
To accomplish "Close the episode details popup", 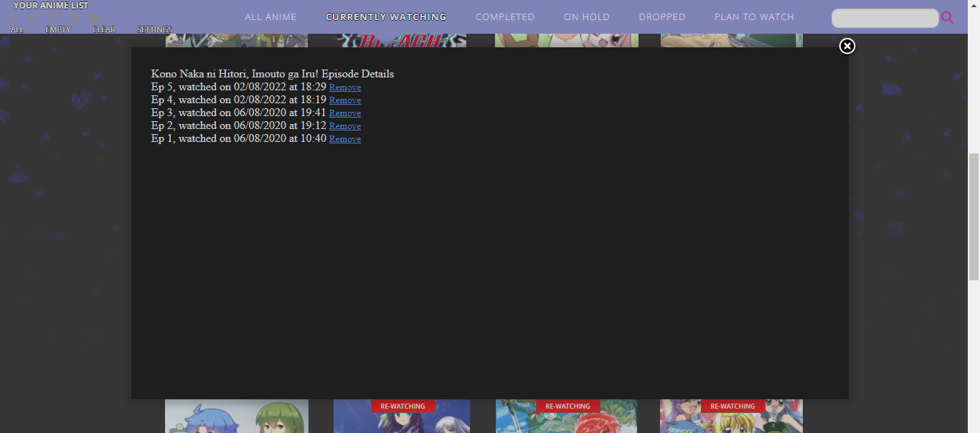I will [847, 46].
